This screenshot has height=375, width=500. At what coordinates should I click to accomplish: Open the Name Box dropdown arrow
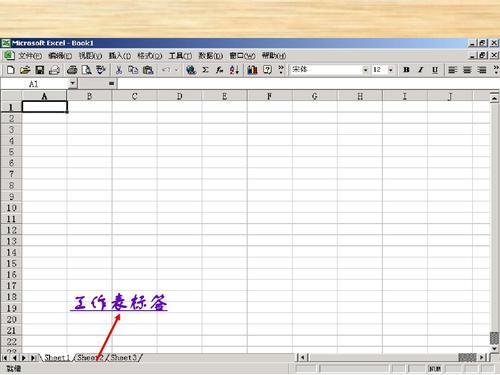pyautogui.click(x=73, y=84)
